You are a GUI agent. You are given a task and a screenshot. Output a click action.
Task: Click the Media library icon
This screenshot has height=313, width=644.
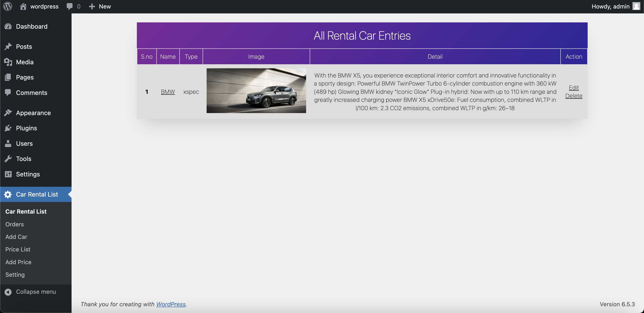(8, 62)
